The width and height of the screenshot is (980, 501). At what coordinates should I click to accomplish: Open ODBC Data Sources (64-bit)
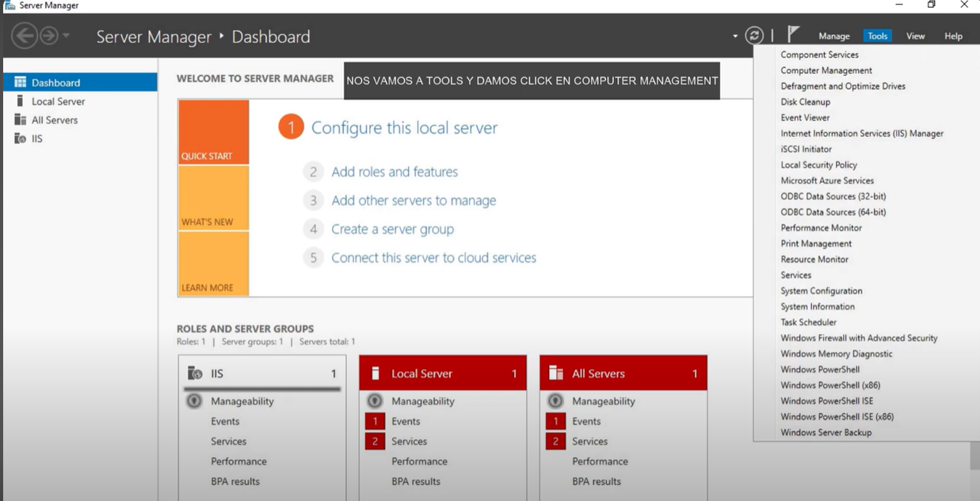[833, 212]
